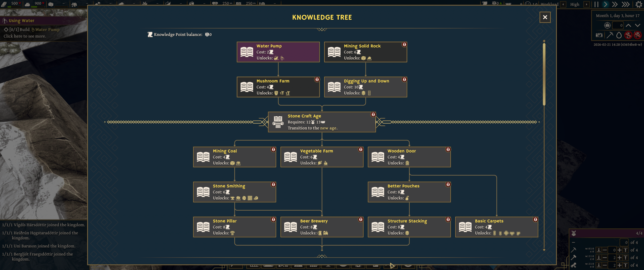Screen dimensions: 644x270
Task: Set game speed to triple fast-forward
Action: point(625,4)
